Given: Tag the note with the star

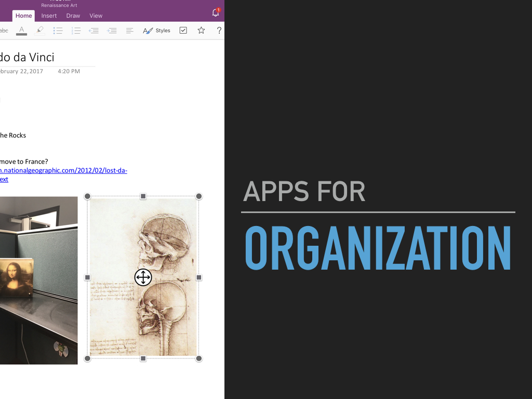Looking at the screenshot, I should coord(201,30).
